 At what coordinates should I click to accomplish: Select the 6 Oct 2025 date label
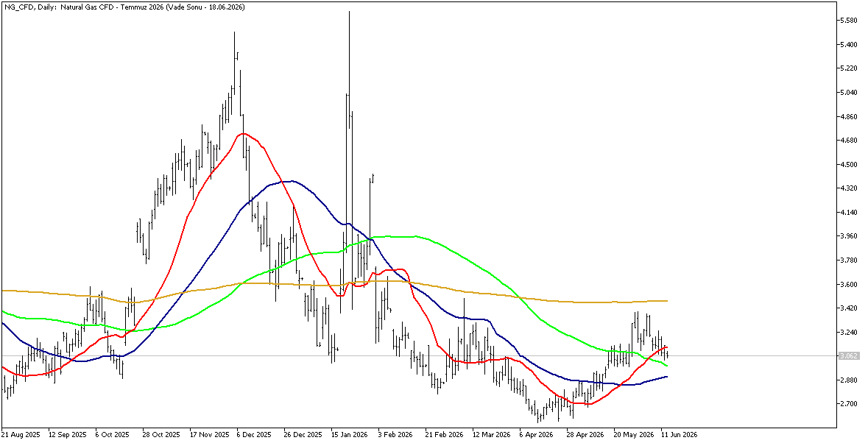click(113, 435)
